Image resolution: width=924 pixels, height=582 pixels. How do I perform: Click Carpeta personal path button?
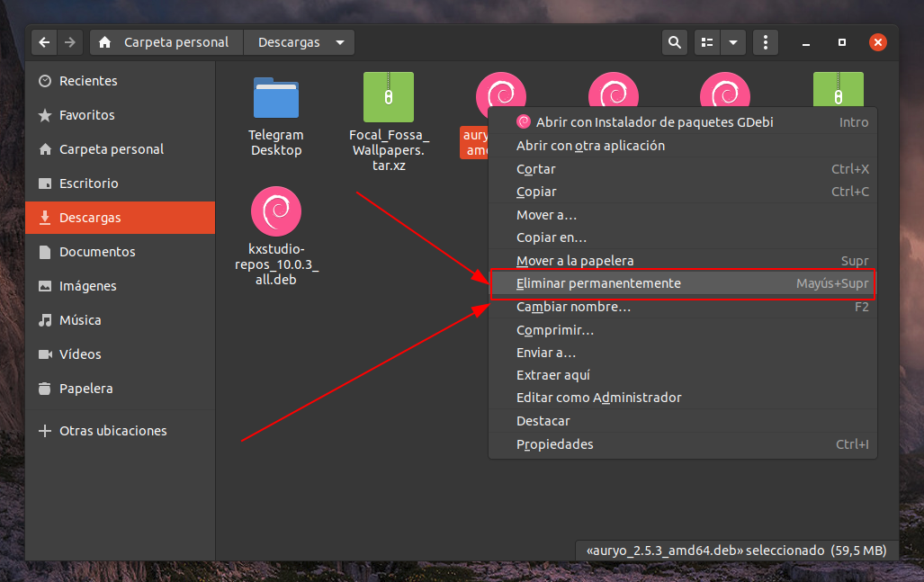(167, 42)
